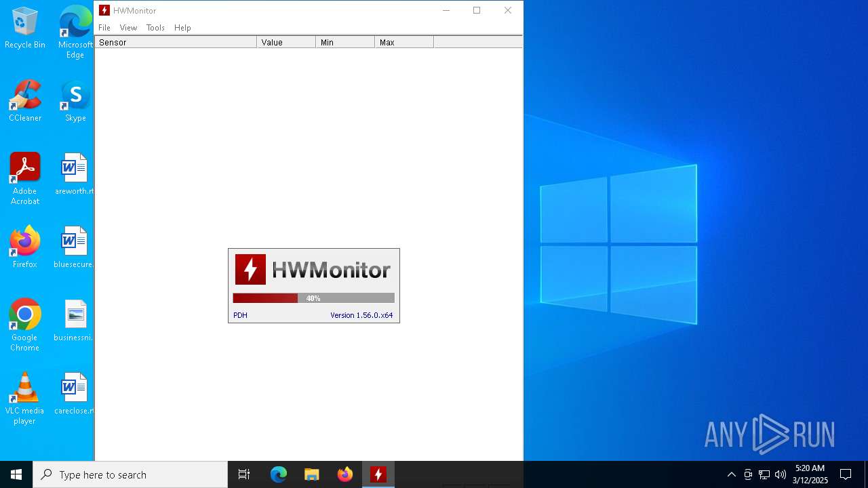
Task: Select the Google Chrome desktop shortcut
Action: [x=25, y=325]
